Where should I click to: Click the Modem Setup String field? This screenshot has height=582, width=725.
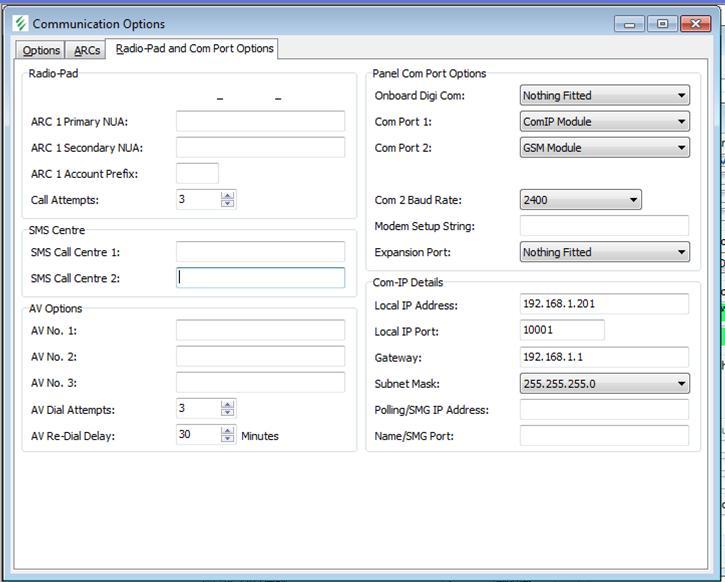click(x=604, y=226)
